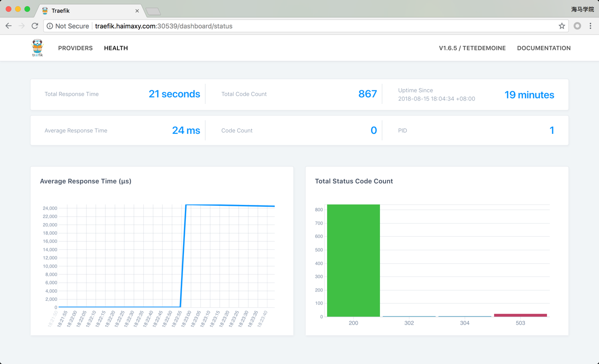Click the 867 total code count
The height and width of the screenshot is (364, 599).
(367, 94)
